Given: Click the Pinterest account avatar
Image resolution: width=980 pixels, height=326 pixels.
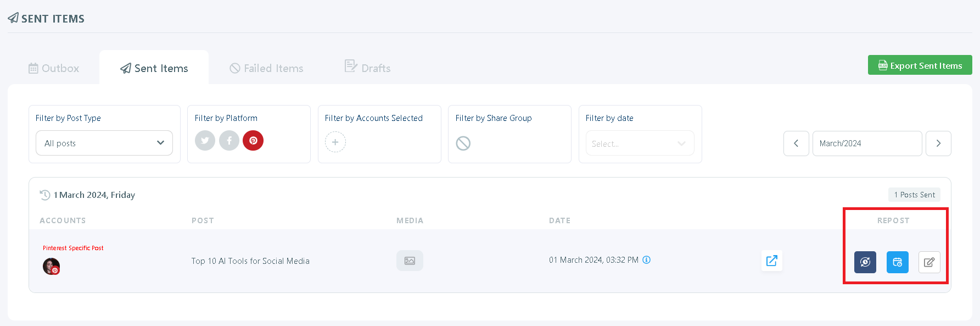Looking at the screenshot, I should point(51,266).
